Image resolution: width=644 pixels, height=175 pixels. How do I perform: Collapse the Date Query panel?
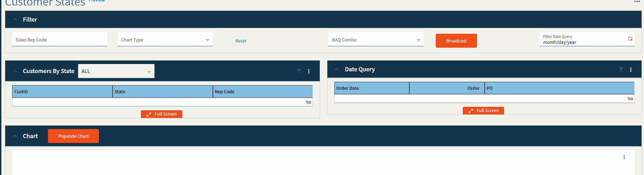337,69
